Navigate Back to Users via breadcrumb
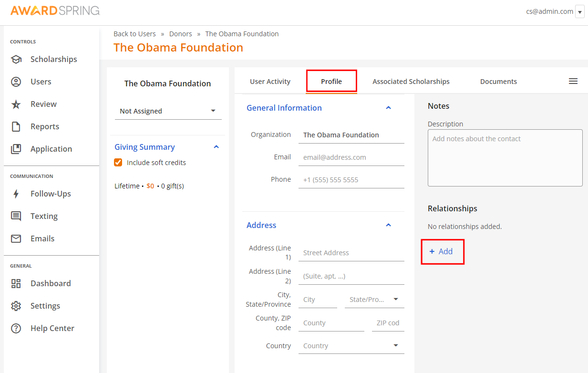This screenshot has width=588, height=373. [134, 33]
